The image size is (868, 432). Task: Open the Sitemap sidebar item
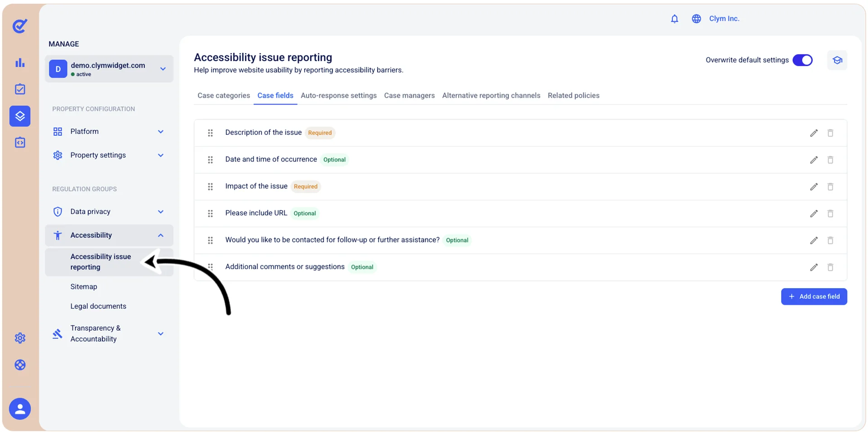84,287
